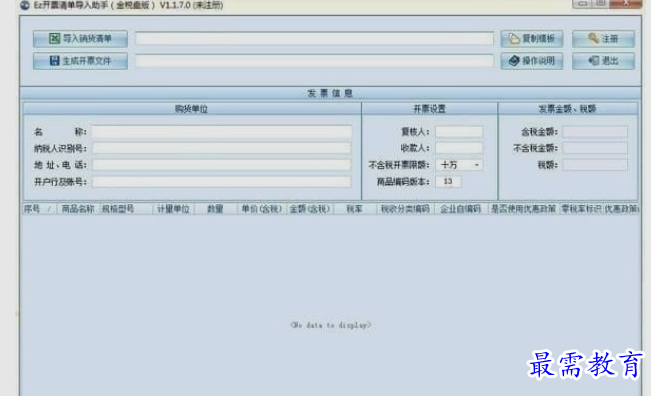Focus the import file path field
This screenshot has width=651, height=396.
[314, 39]
